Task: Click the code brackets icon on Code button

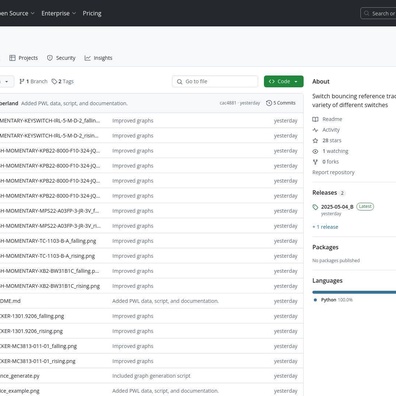Action: click(x=272, y=81)
